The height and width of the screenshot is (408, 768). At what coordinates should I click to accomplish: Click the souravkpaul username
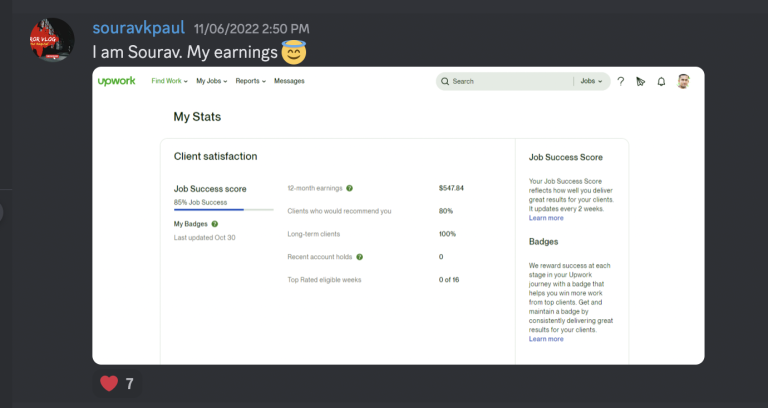139,28
